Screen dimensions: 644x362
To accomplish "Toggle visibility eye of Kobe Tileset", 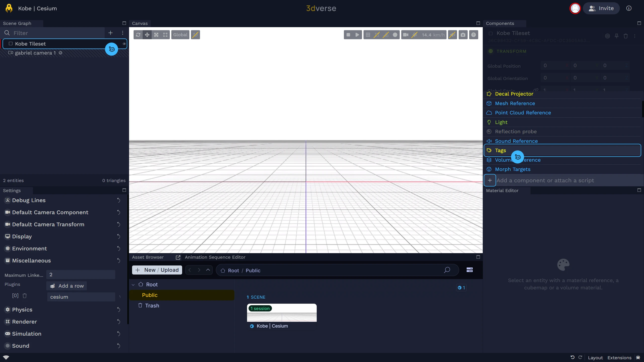I will point(124,44).
